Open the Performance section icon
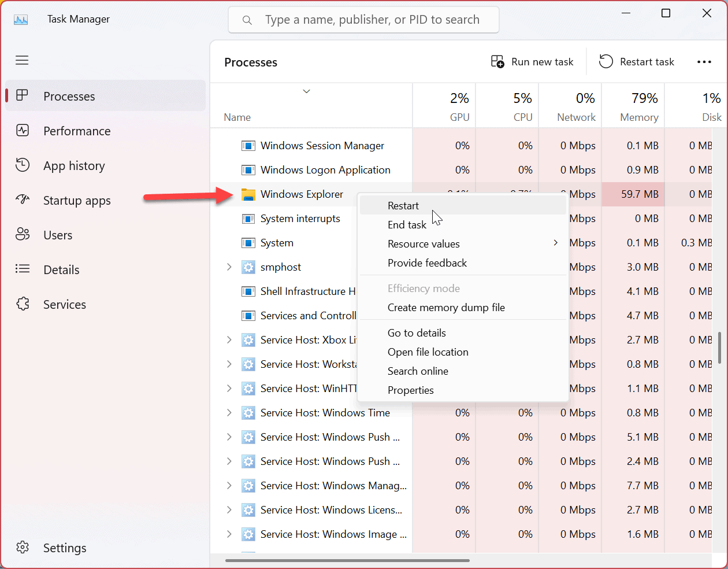Screen dimensions: 728x569 23,131
